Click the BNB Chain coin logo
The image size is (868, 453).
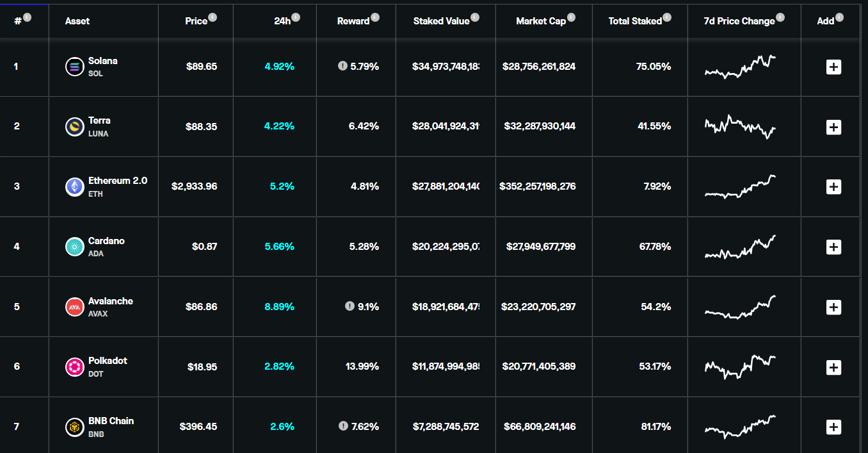(75, 427)
